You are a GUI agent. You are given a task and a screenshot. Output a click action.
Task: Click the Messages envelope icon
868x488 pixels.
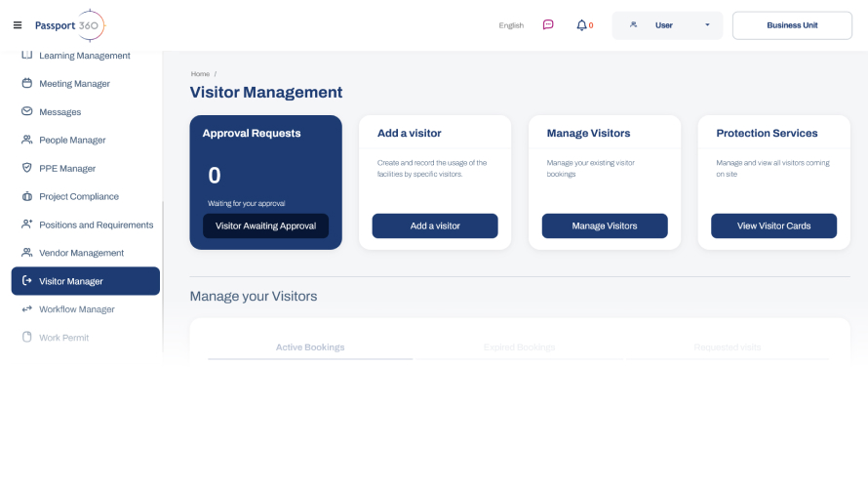pos(26,111)
